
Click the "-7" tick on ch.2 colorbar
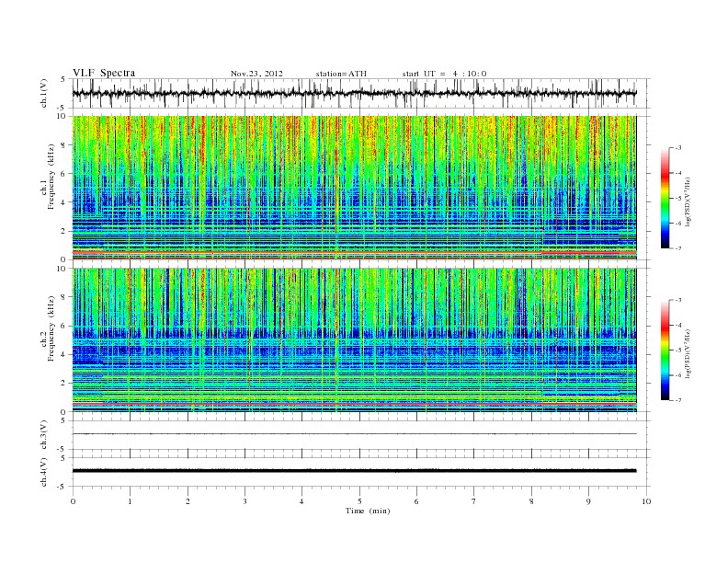point(678,400)
